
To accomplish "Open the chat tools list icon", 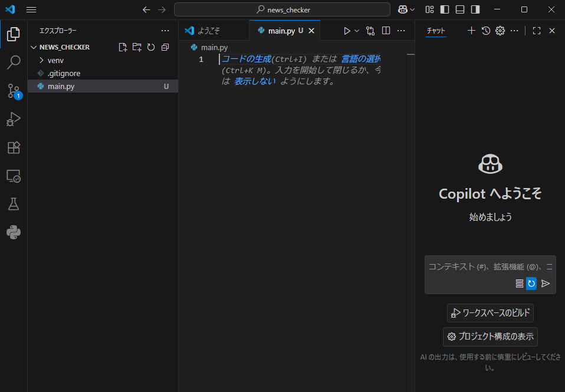I will point(519,284).
